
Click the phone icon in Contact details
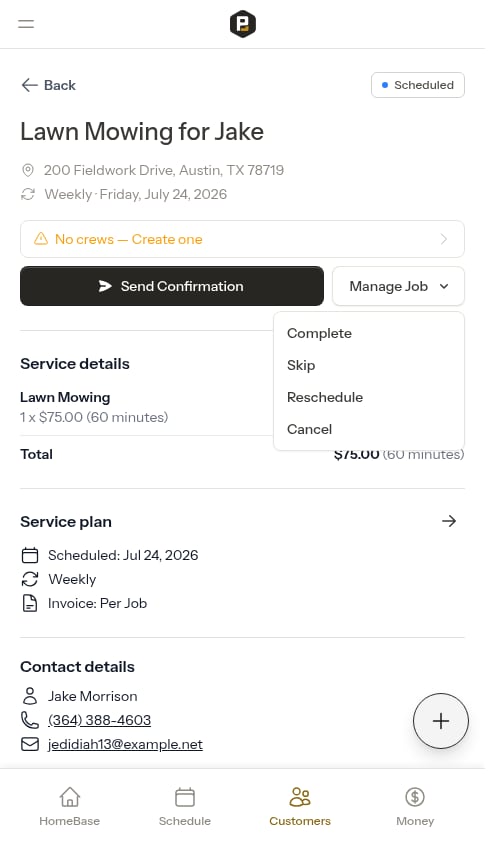(x=30, y=720)
